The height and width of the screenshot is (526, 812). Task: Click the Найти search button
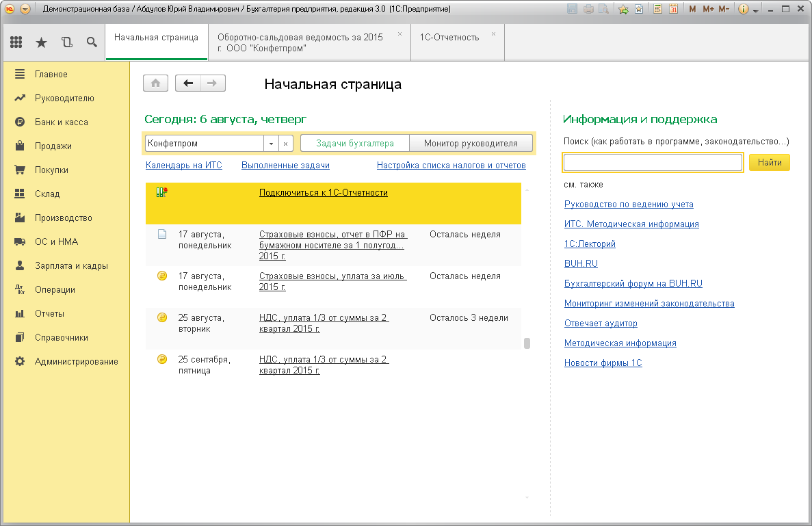pos(770,162)
